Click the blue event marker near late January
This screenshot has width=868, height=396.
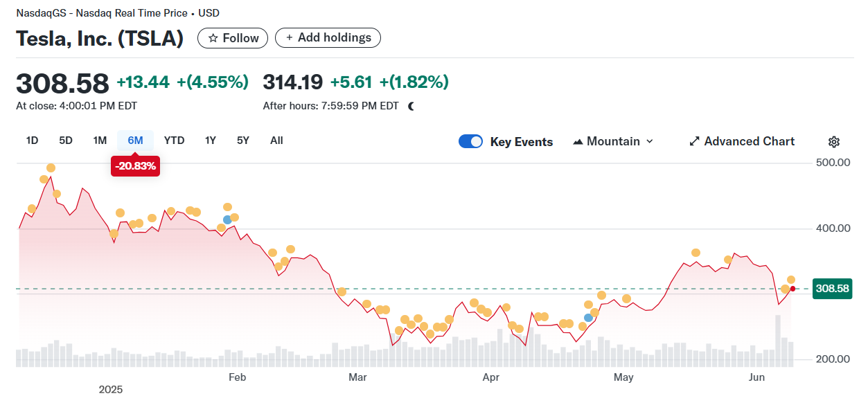click(x=227, y=219)
